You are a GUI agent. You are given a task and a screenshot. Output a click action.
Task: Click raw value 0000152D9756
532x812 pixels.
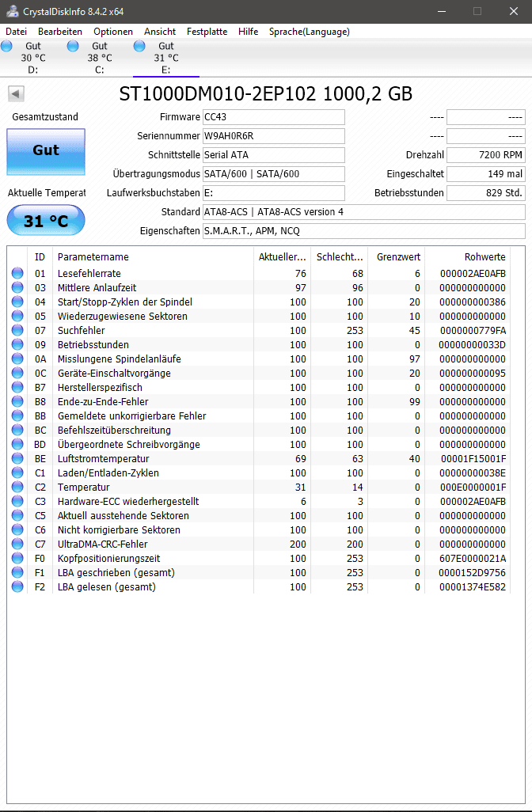473,572
